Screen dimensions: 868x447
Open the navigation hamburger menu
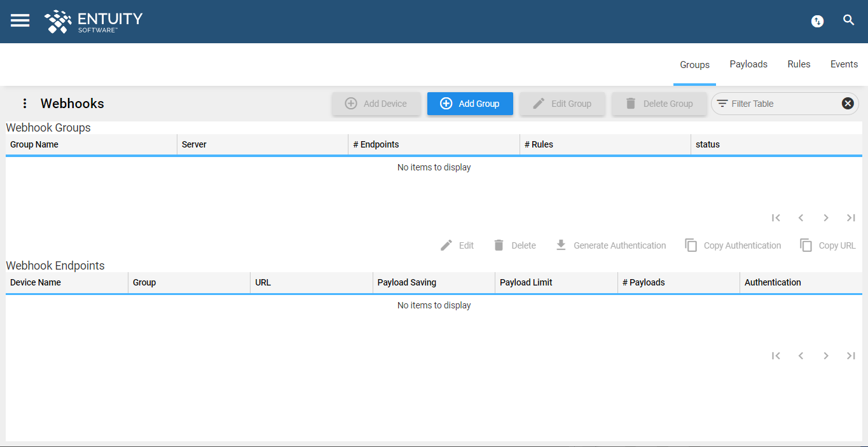click(20, 20)
